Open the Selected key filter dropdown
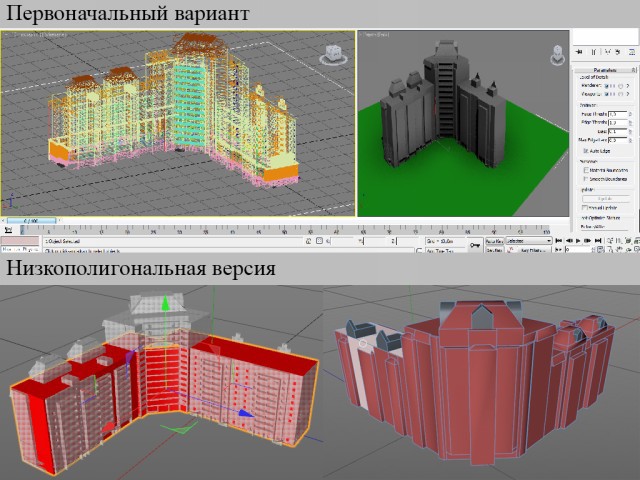The width and height of the screenshot is (640, 480). point(529,241)
